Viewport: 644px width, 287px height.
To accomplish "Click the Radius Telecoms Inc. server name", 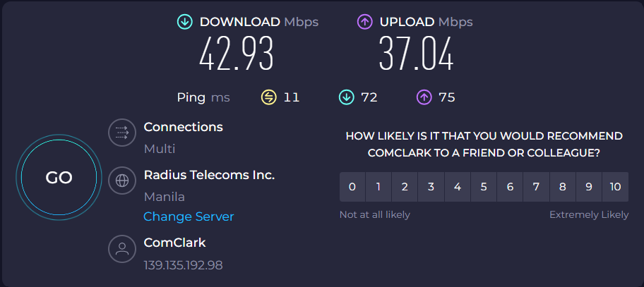I will pyautogui.click(x=208, y=174).
